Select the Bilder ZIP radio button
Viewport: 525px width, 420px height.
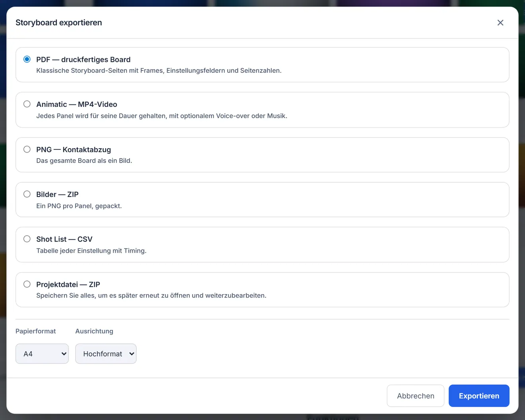(x=27, y=194)
